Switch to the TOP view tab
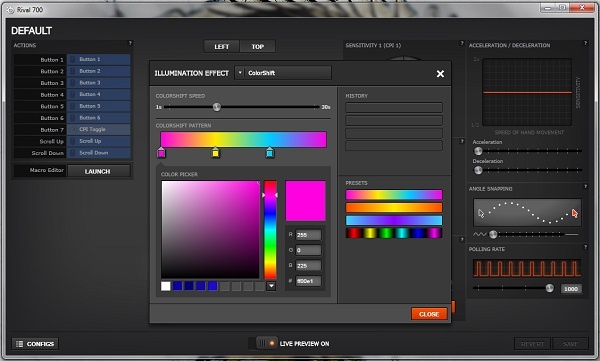 point(258,46)
